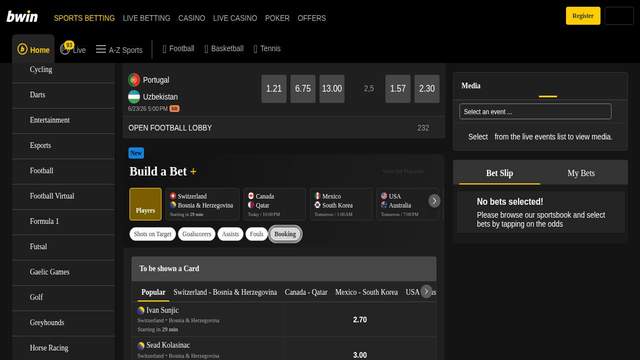
Task: Click the blank login button beside Register
Action: pyautogui.click(x=619, y=16)
